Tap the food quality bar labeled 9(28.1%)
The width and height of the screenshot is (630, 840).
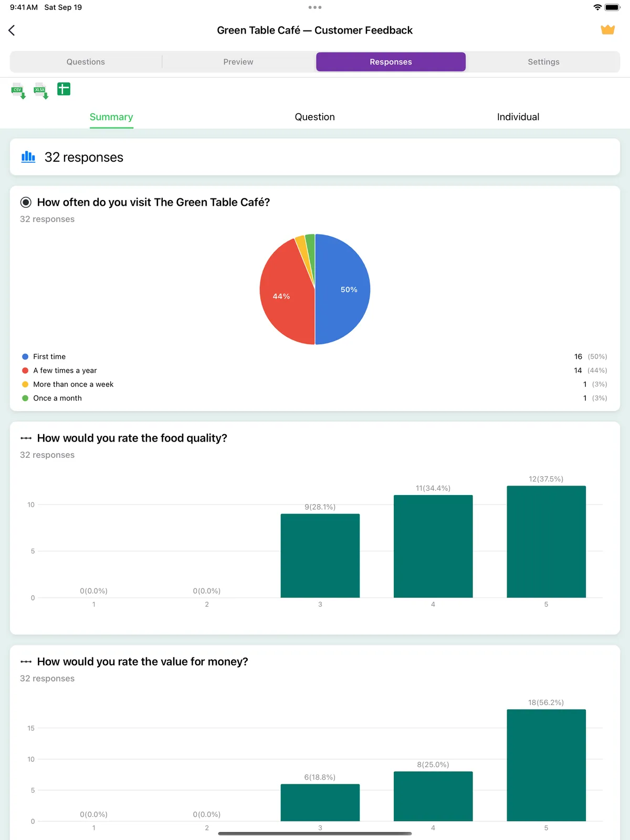[320, 555]
